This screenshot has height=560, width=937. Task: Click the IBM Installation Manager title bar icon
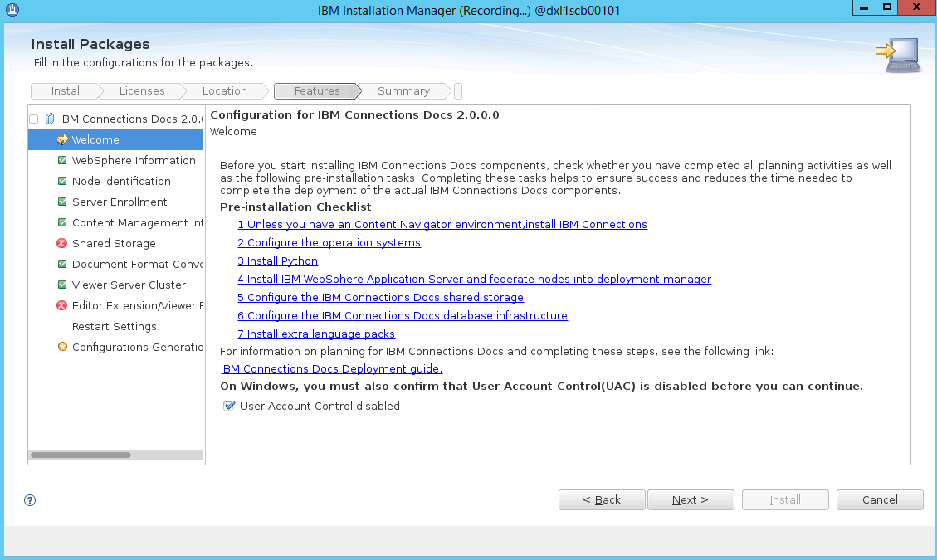pos(12,10)
